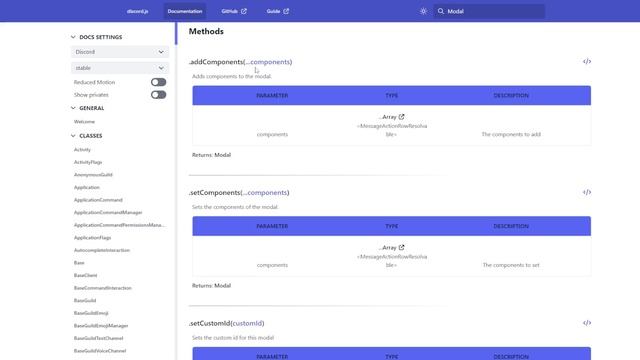Toggle the Show privates switch
The height and width of the screenshot is (360, 640).
point(158,95)
